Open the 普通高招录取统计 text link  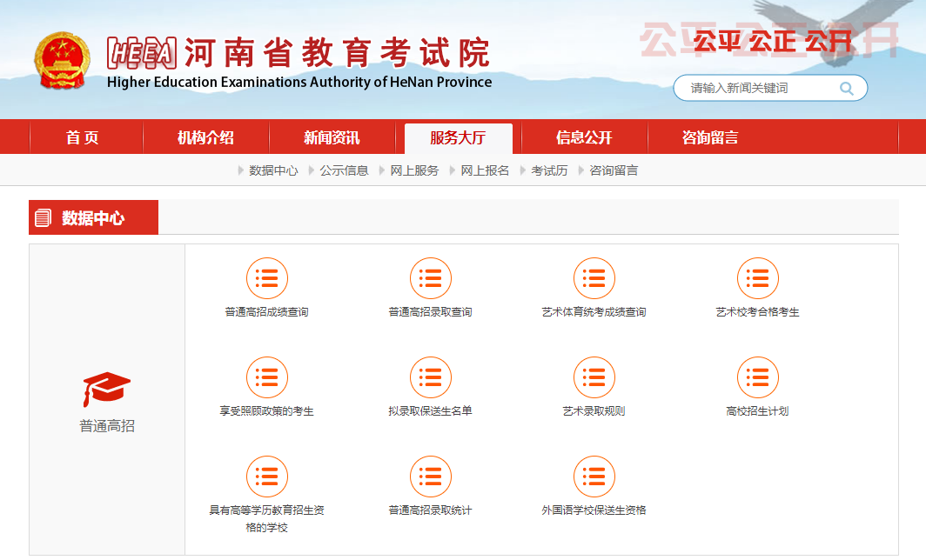(431, 510)
